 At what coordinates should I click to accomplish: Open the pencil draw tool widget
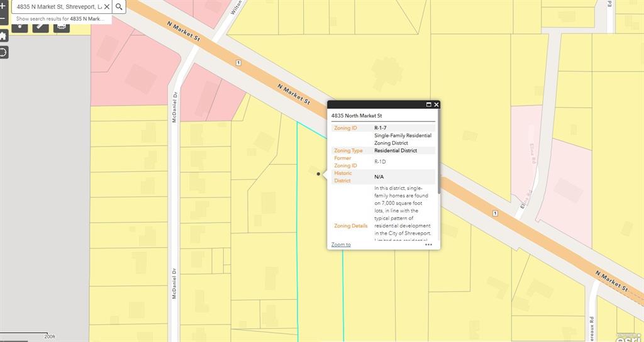point(40,27)
